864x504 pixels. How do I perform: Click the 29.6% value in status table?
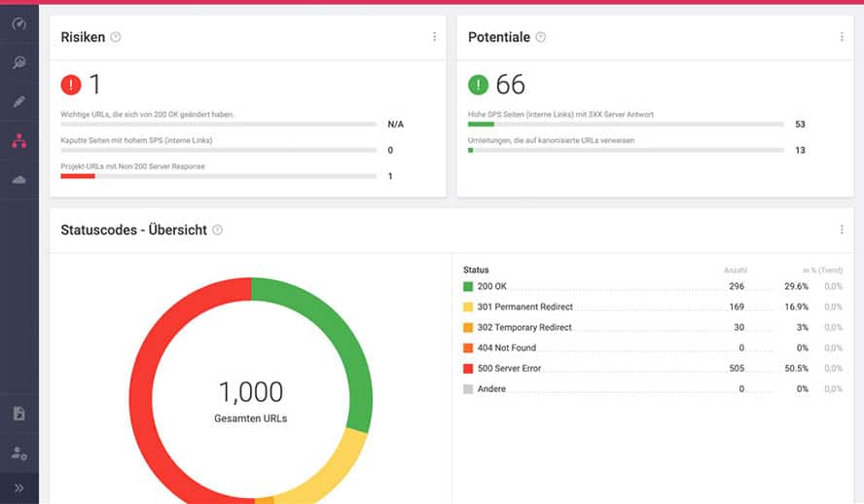796,286
